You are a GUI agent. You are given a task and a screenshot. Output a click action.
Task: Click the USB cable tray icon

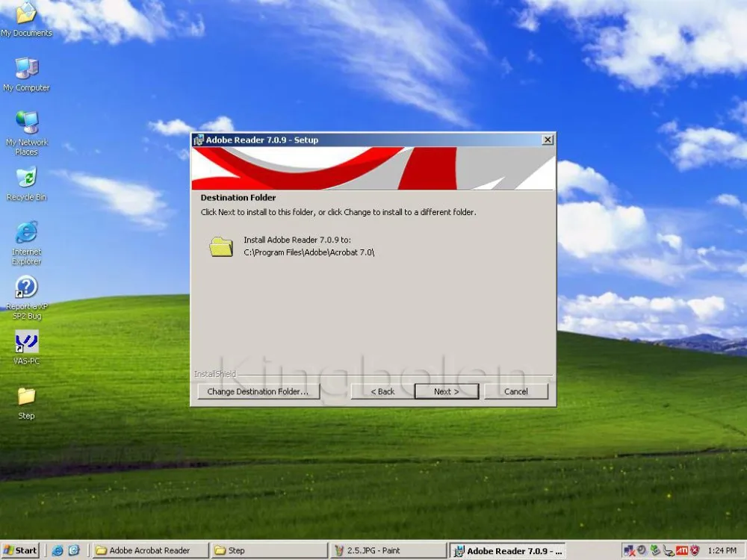tap(669, 551)
